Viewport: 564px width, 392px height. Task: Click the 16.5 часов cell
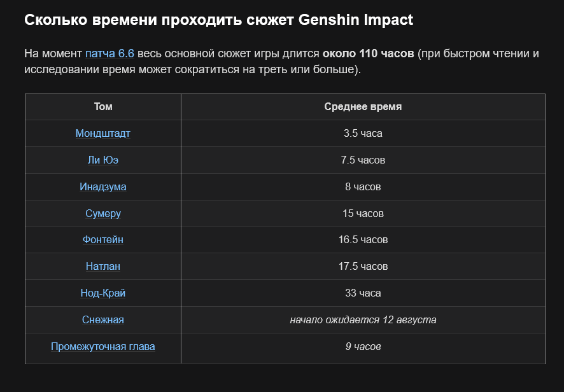363,240
